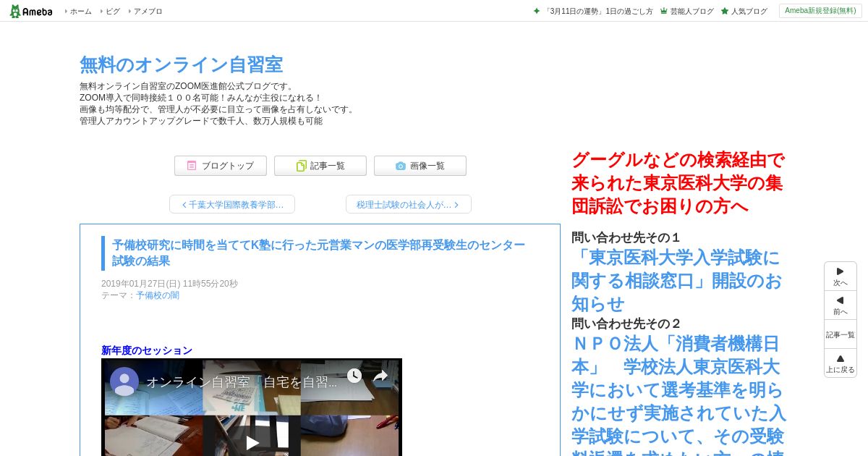Go to ホーム in top bar
The width and height of the screenshot is (868, 456).
pos(80,12)
